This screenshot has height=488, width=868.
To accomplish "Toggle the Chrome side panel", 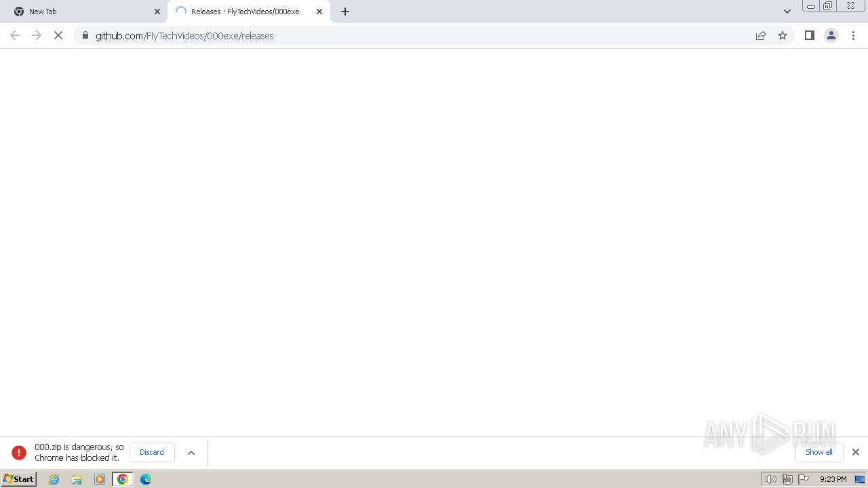I will click(809, 35).
